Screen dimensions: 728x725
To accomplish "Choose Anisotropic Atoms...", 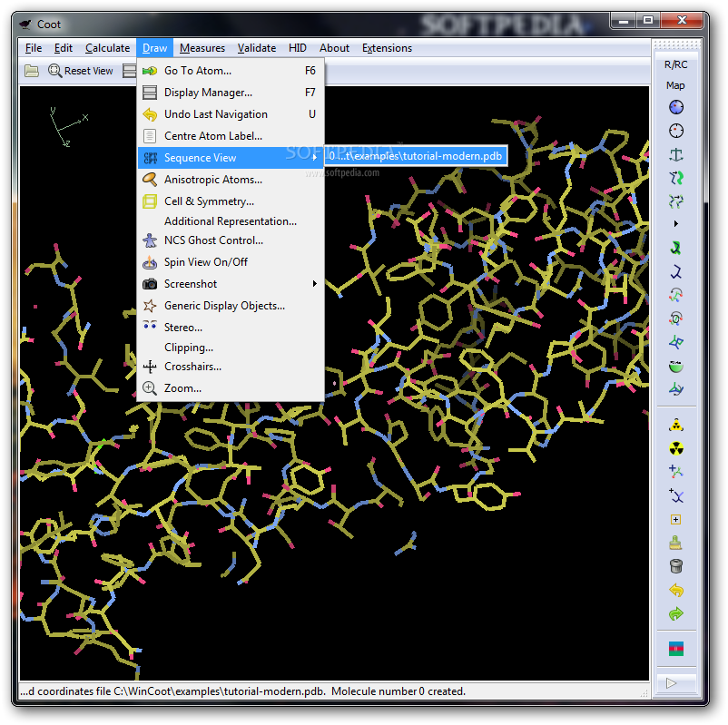I will click(x=231, y=180).
